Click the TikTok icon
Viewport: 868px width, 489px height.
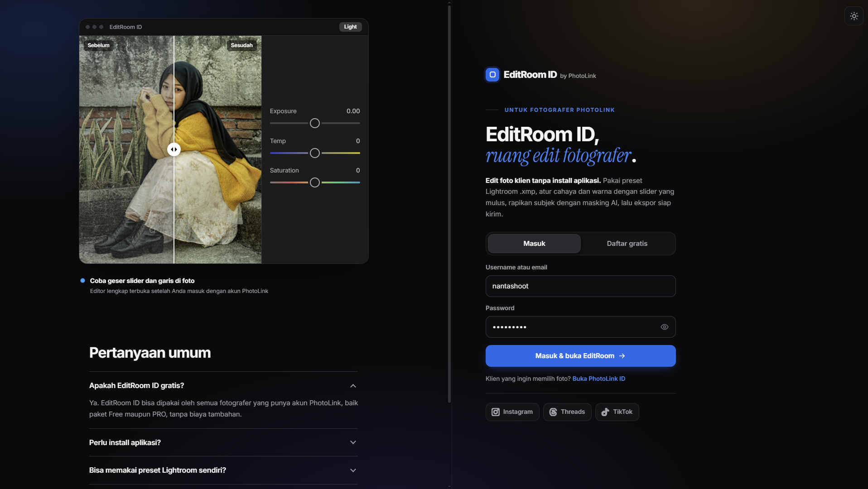tap(605, 412)
